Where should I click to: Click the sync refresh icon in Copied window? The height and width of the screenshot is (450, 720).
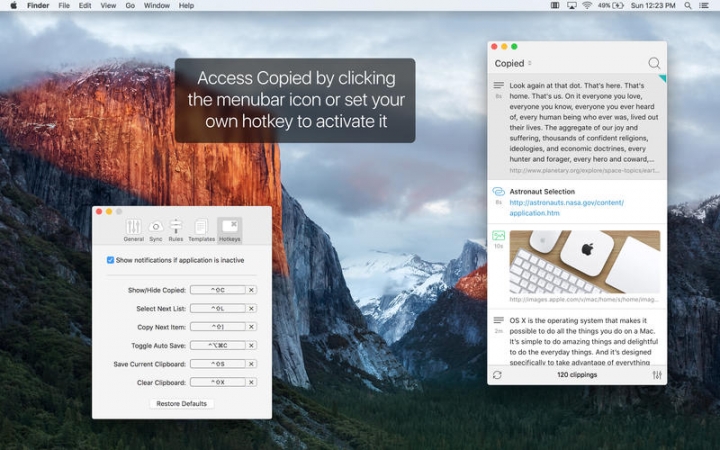coord(497,375)
